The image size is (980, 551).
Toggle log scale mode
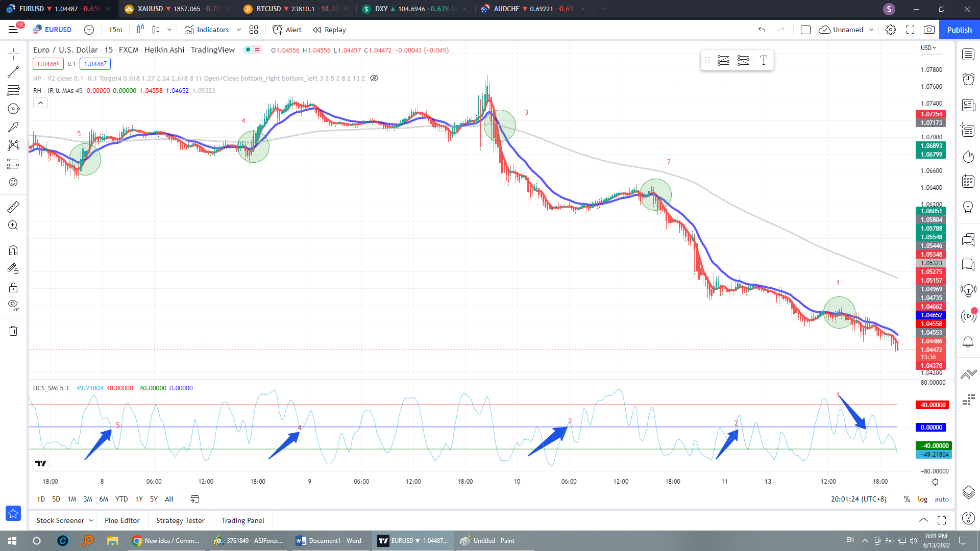point(922,499)
